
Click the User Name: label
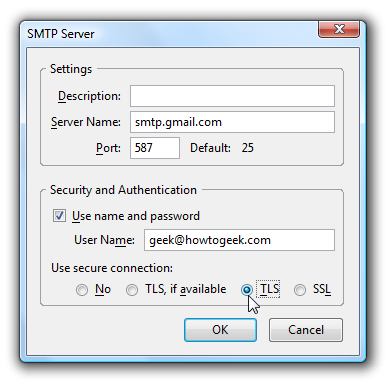(x=104, y=240)
